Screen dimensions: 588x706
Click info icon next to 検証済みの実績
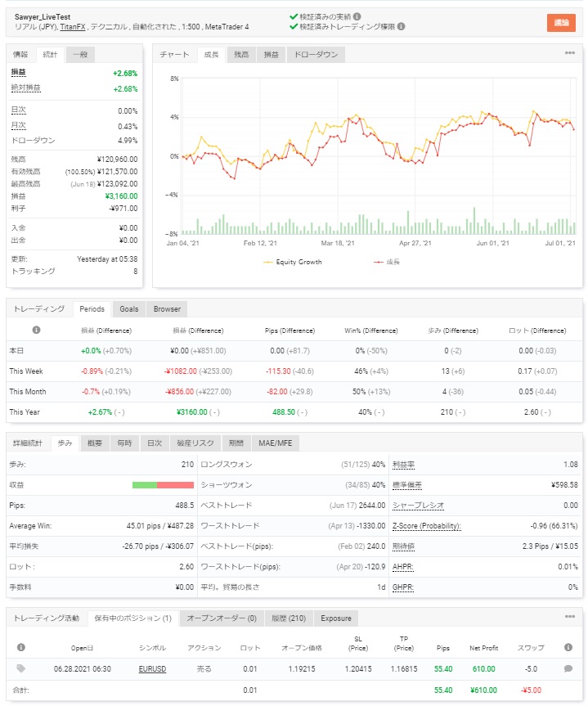357,16
